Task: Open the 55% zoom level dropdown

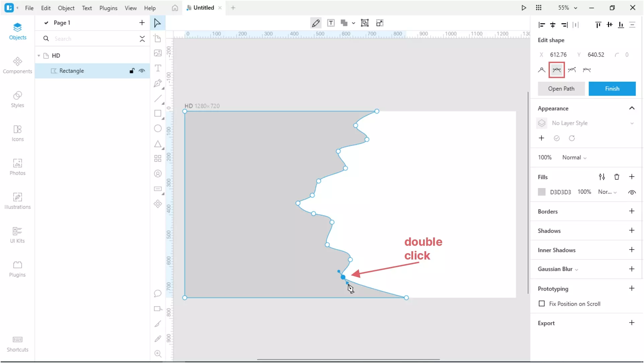Action: pos(568,8)
